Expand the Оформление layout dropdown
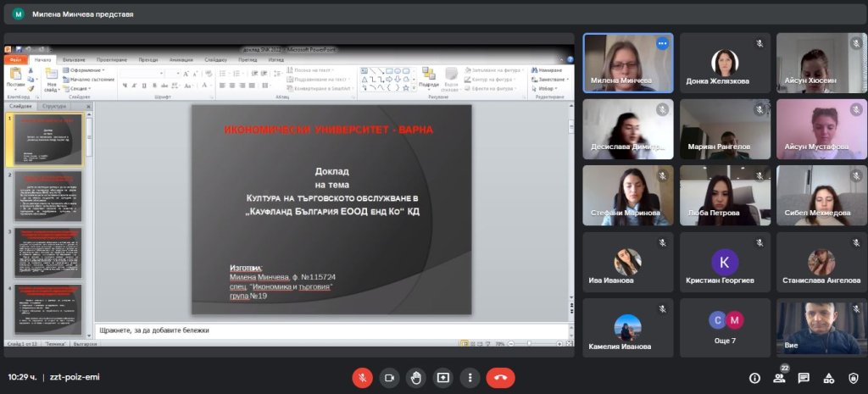Viewport: 868px width, 394px height. [84, 70]
